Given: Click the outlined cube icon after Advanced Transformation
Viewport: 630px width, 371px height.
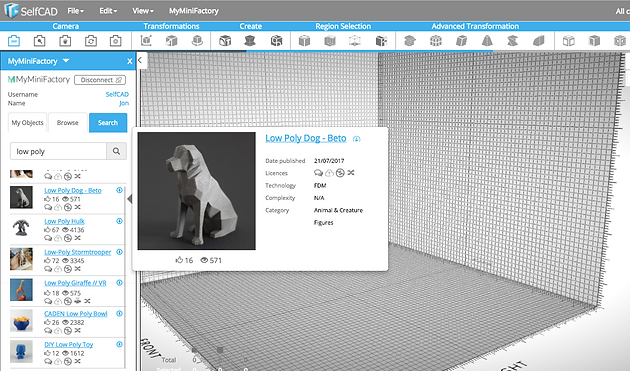Looking at the screenshot, I should (x=569, y=41).
